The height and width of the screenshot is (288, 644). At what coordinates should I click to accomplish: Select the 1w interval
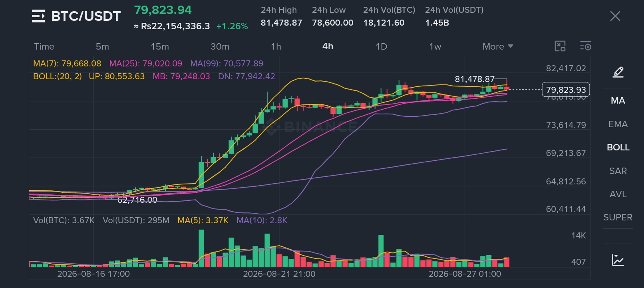[x=435, y=46]
